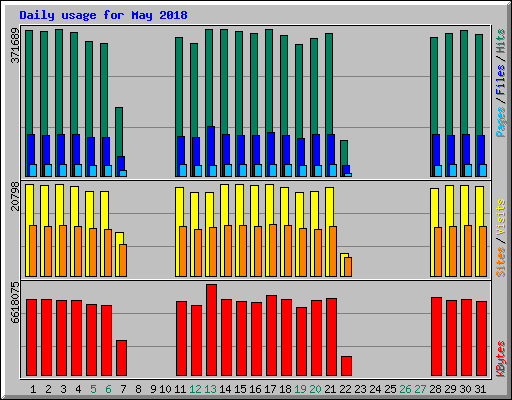Click the orange sites bar for day 17

273,250
